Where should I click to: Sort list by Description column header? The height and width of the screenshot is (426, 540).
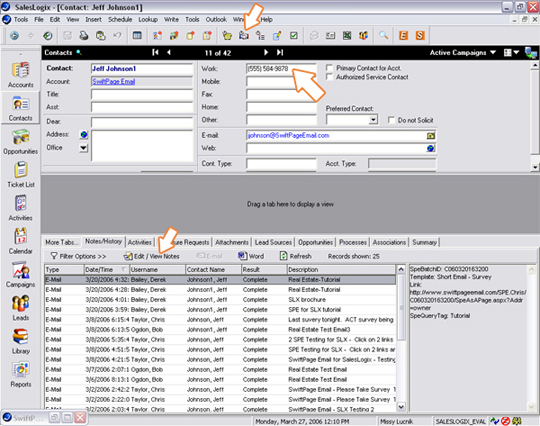click(x=342, y=270)
